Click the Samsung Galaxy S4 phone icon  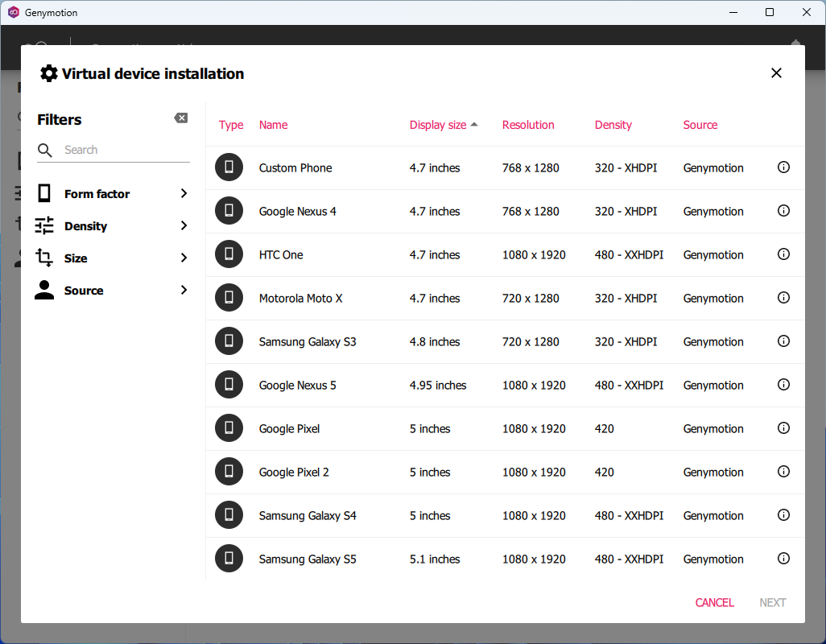[229, 515]
